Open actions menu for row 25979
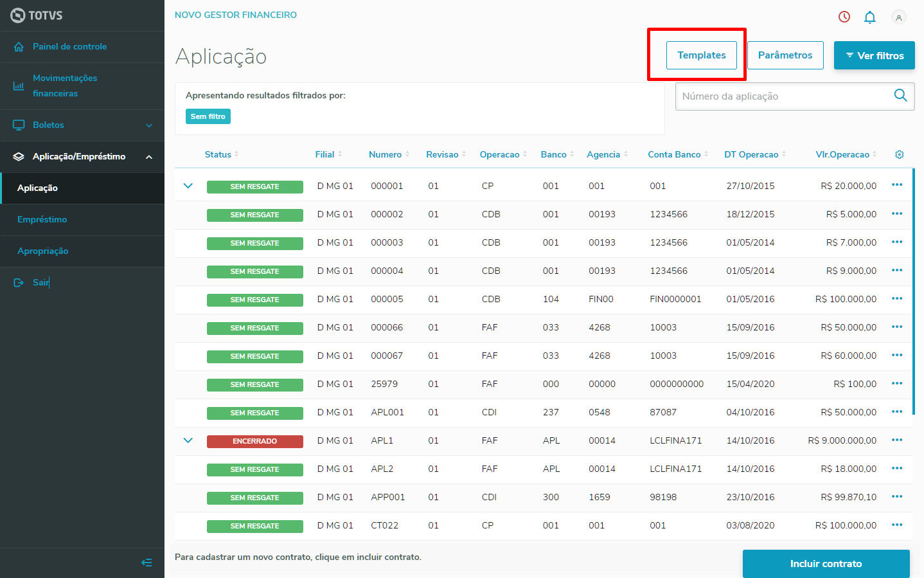Screen dimensions: 924x578 pos(897,383)
